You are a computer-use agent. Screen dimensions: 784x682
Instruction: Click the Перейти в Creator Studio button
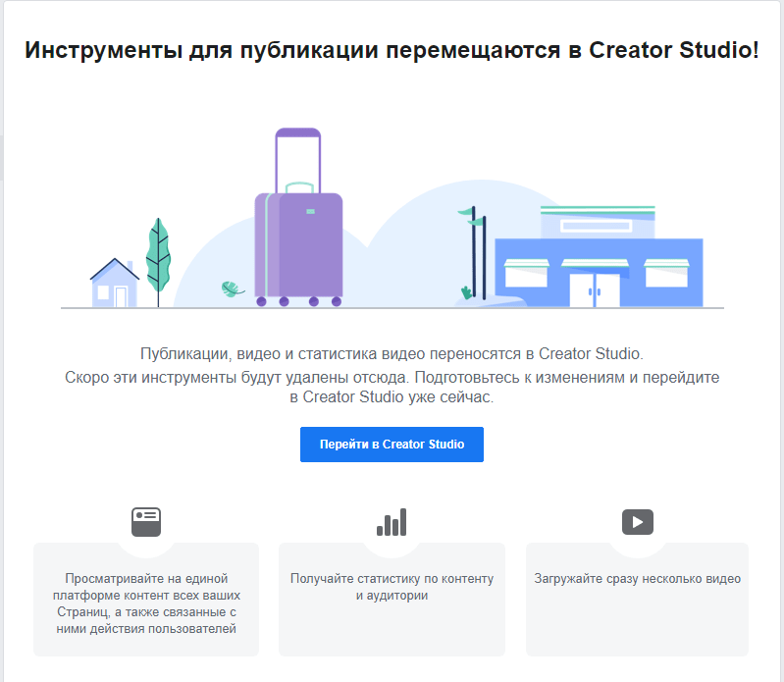point(392,444)
